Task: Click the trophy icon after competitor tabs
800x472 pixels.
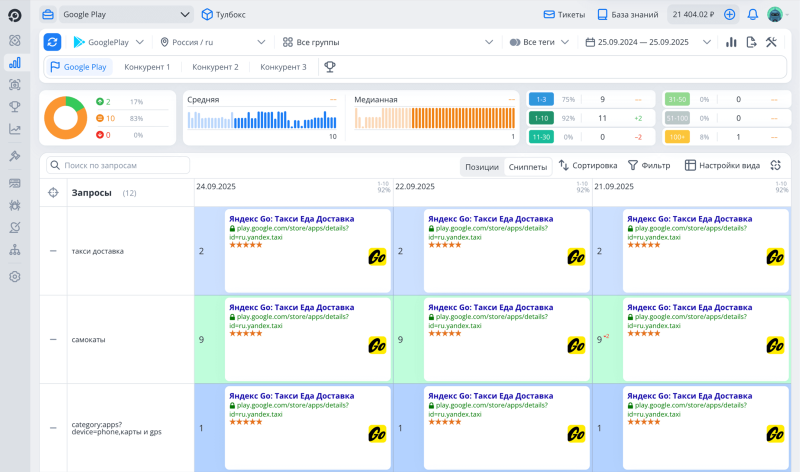Action: (328, 67)
